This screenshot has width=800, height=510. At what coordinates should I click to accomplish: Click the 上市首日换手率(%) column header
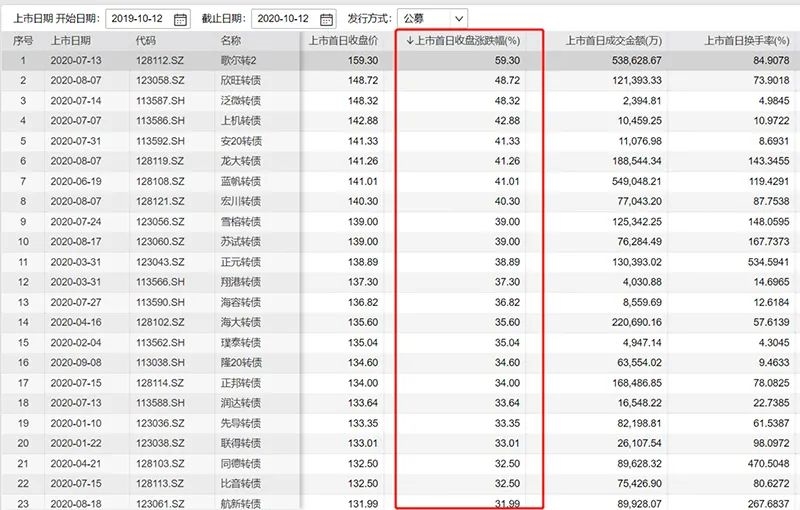coord(746,41)
